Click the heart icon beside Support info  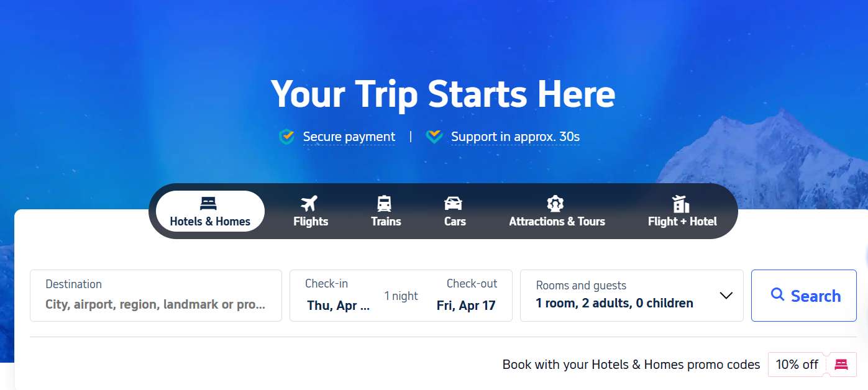pos(434,137)
